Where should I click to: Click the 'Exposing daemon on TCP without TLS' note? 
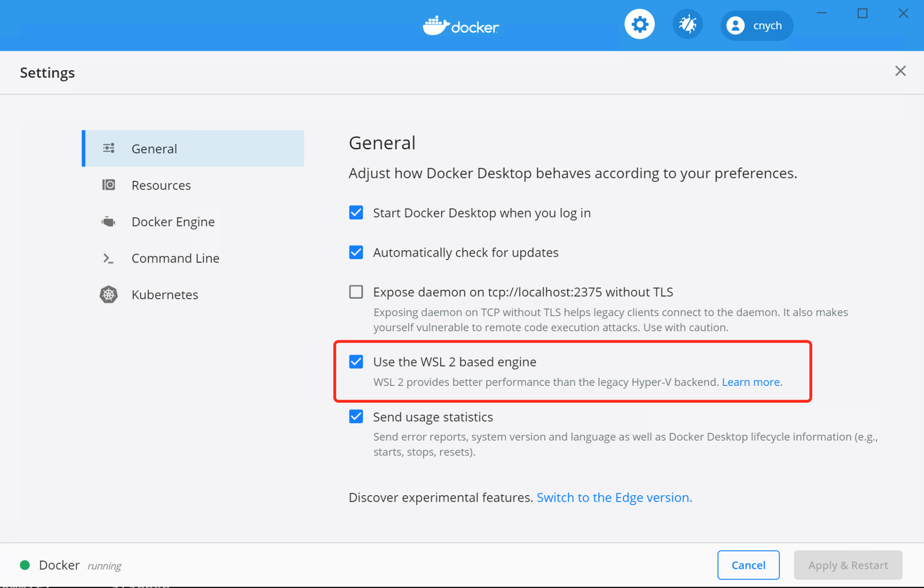click(610, 319)
